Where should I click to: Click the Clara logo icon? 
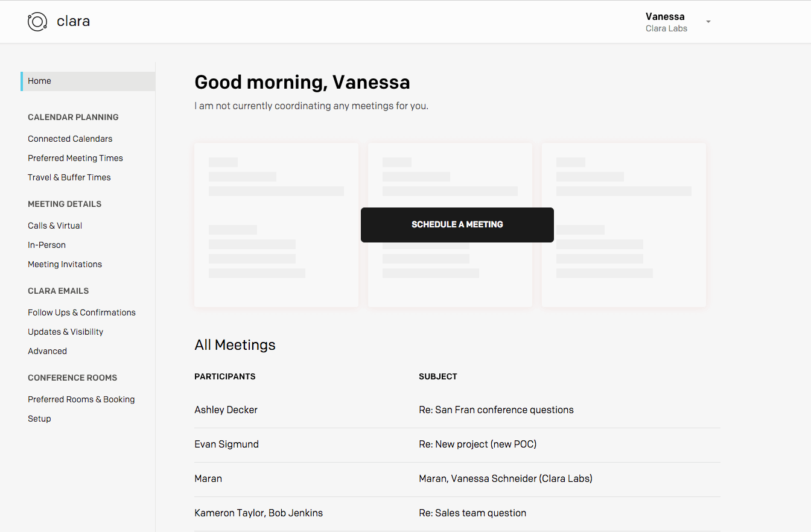coord(37,22)
